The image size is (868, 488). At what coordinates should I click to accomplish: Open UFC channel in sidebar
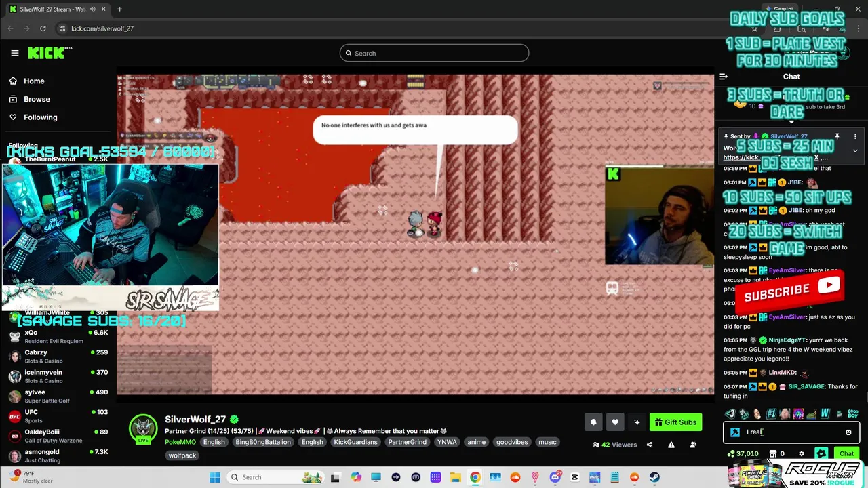click(x=57, y=415)
